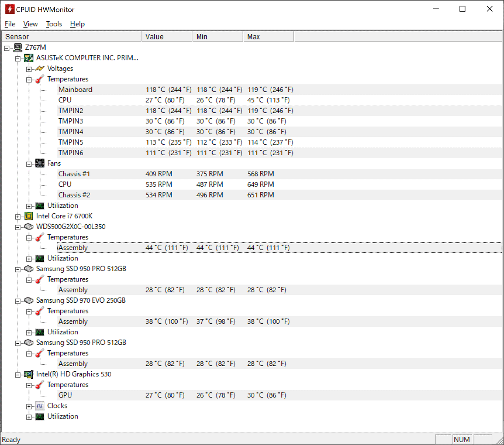Select the TMPIN4 sensor row
This screenshot has height=445, width=504.
280,132
